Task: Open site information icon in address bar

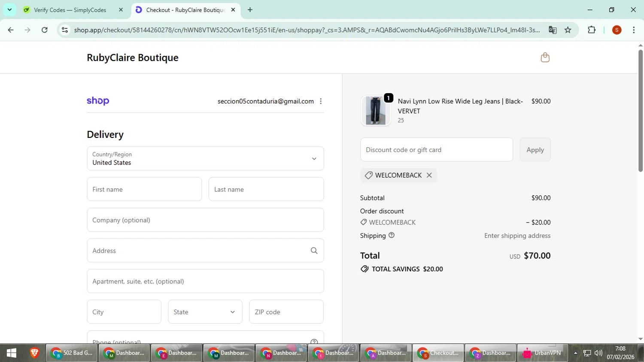Action: [x=65, y=30]
